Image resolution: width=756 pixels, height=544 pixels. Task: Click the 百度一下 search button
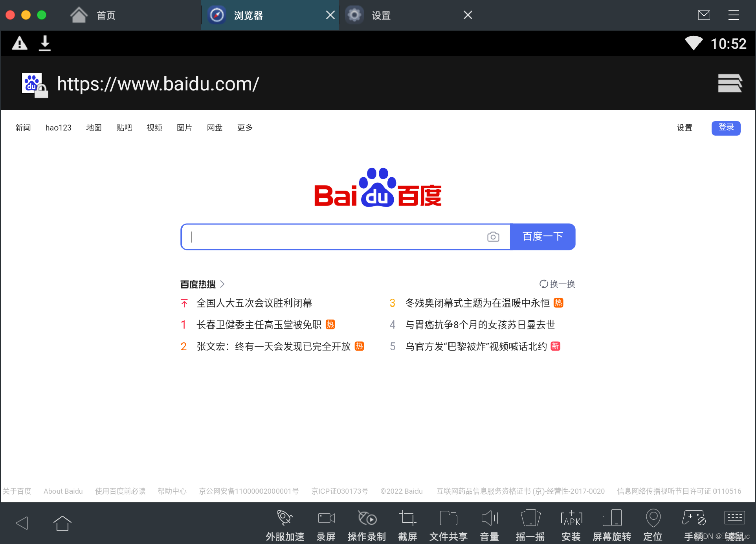(543, 237)
